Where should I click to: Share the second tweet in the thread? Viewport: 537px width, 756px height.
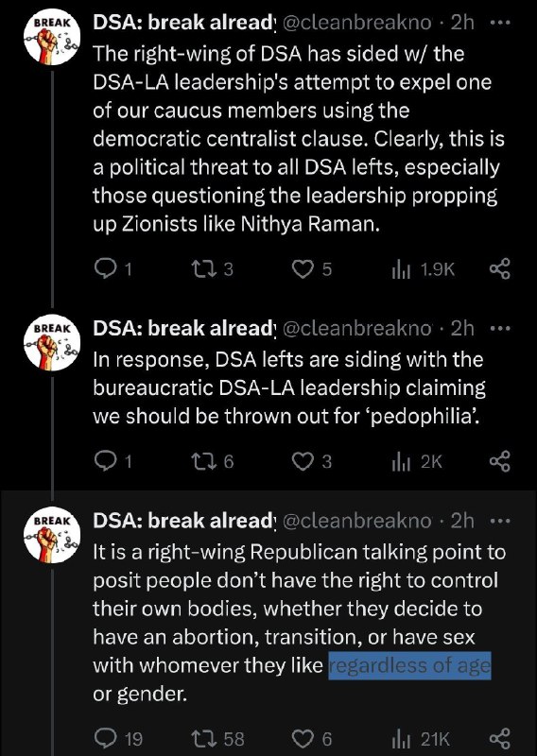pos(500,462)
